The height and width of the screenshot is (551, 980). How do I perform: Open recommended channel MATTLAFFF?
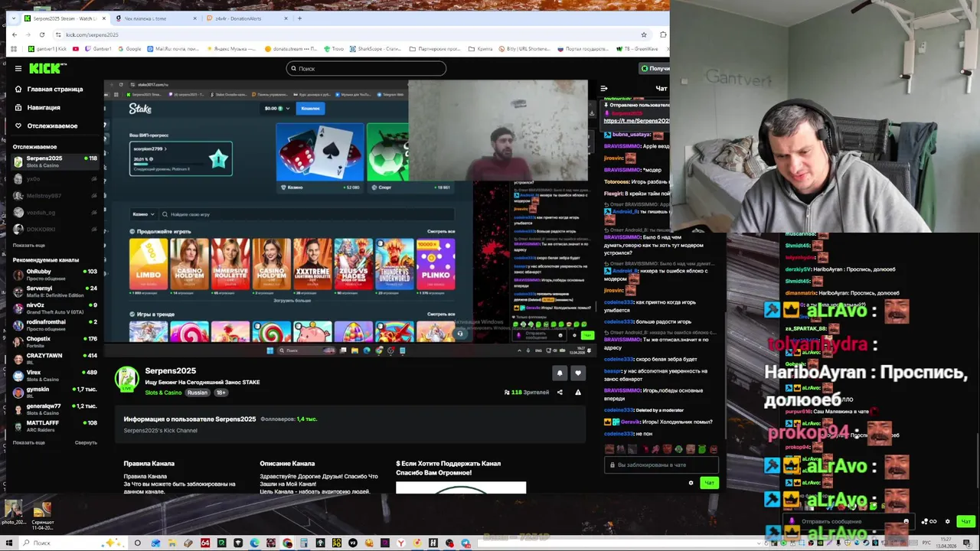[x=55, y=426]
